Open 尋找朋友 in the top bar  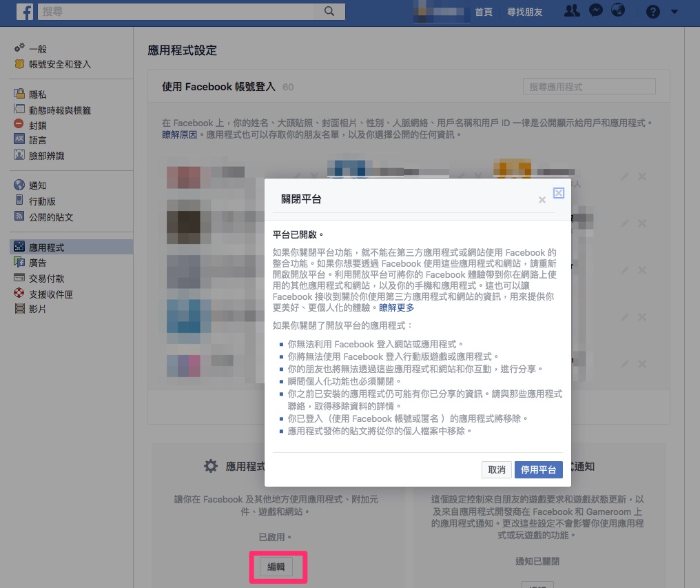(524, 12)
